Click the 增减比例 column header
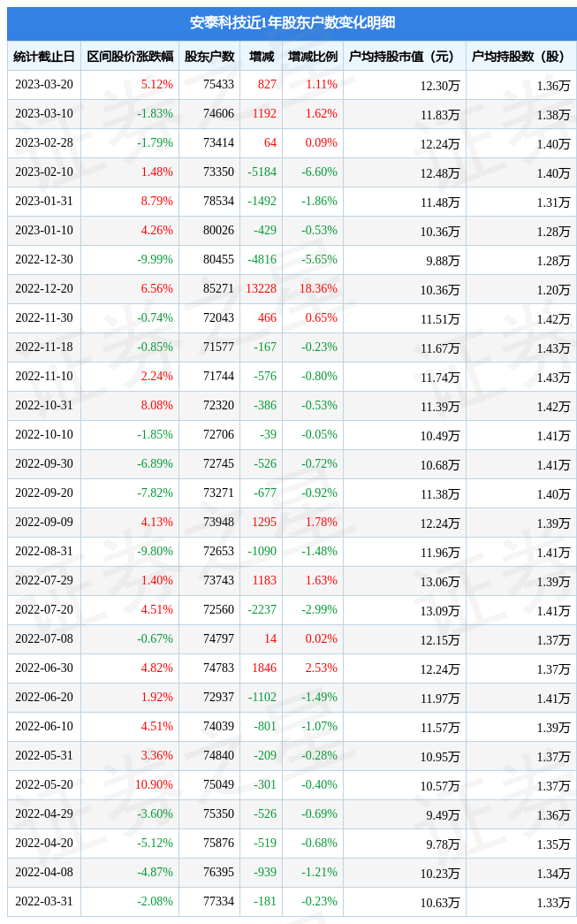This screenshot has width=577, height=924. [313, 57]
